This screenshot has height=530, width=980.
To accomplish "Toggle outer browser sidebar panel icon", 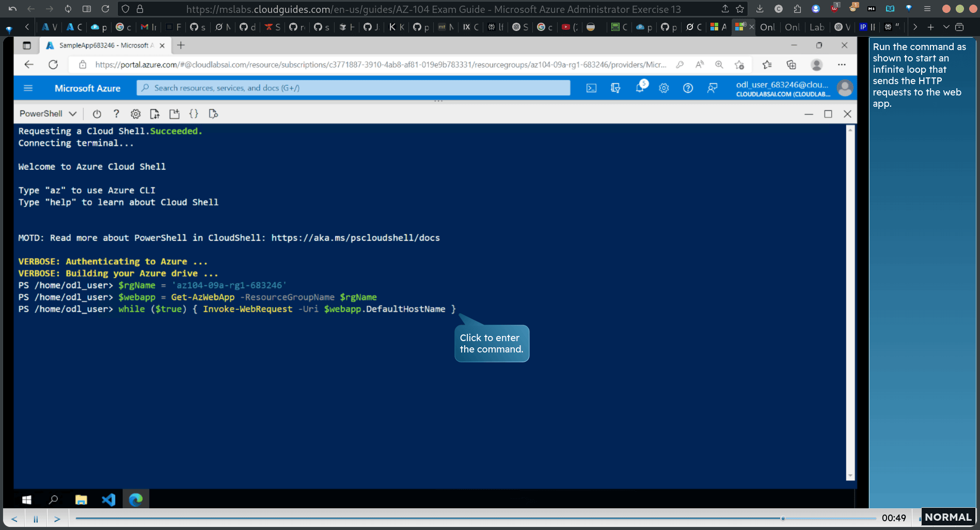I will pyautogui.click(x=87, y=9).
